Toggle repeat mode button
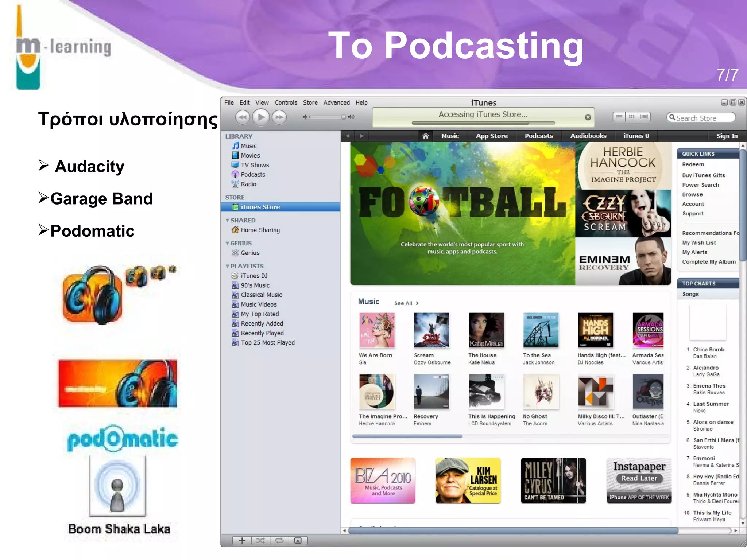The image size is (747, 560). click(x=279, y=541)
